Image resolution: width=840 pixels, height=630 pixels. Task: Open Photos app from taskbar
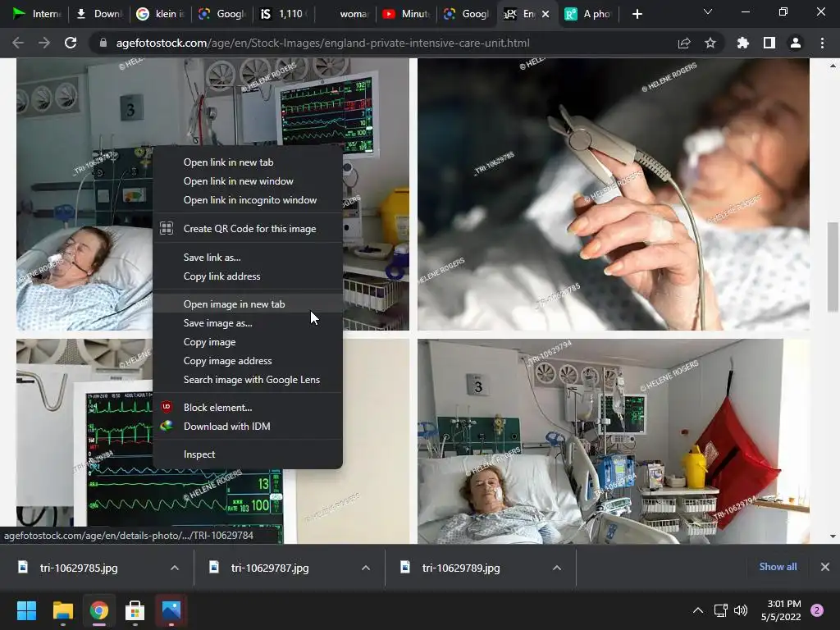pyautogui.click(x=171, y=610)
